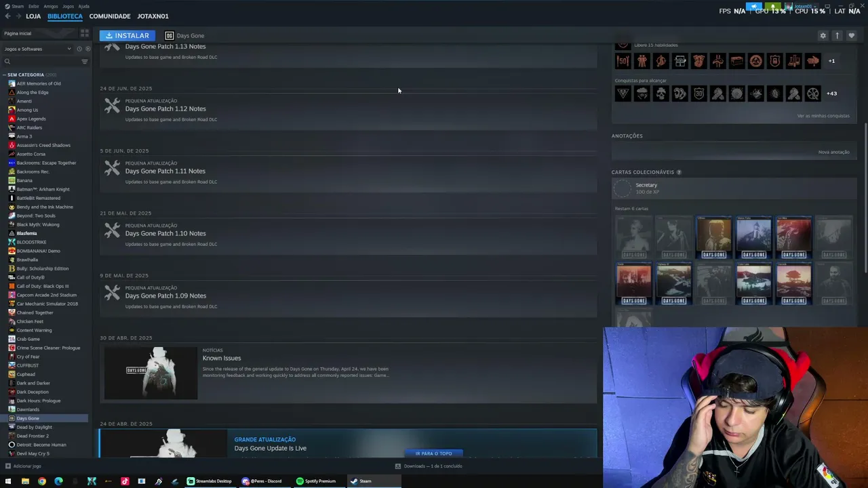Image resolution: width=868 pixels, height=488 pixels.
Task: Open Spotify Premium from the taskbar
Action: pos(316,481)
